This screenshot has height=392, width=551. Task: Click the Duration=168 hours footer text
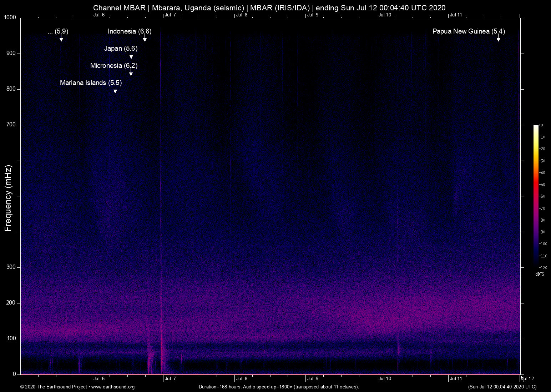point(278,387)
